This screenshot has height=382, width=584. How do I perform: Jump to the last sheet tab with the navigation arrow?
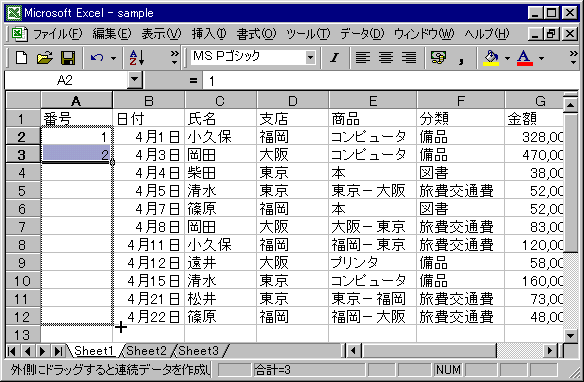point(58,351)
